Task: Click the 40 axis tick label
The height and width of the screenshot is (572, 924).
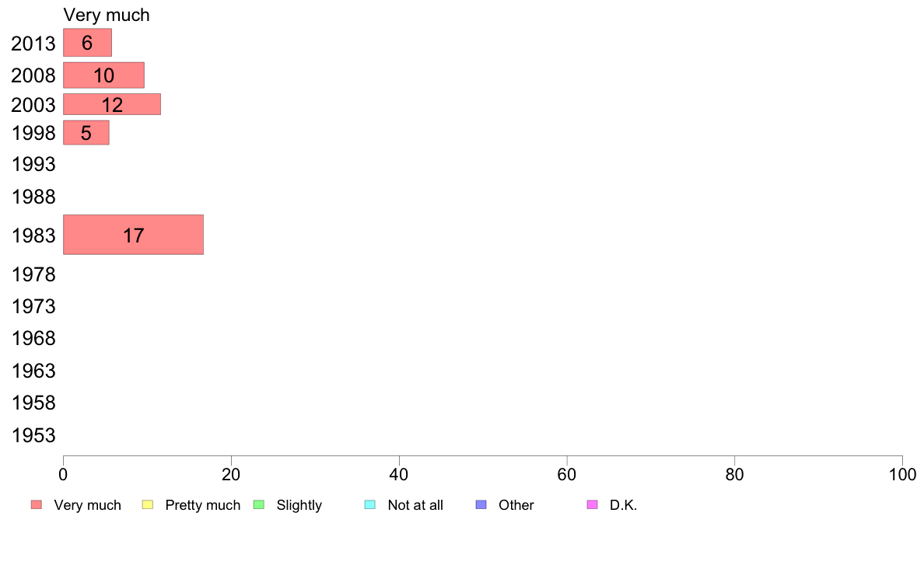Action: tap(399, 475)
